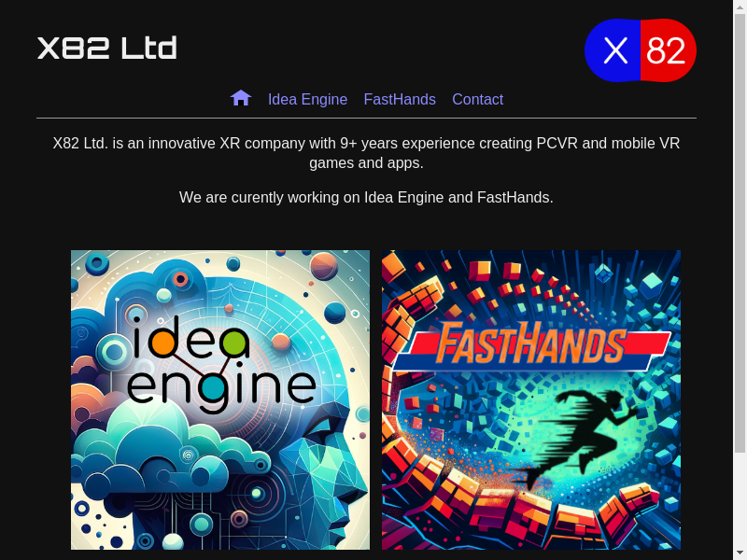This screenshot has width=747, height=560.
Task: Open the Idea Engine artwork thumbnail
Action: tap(220, 400)
